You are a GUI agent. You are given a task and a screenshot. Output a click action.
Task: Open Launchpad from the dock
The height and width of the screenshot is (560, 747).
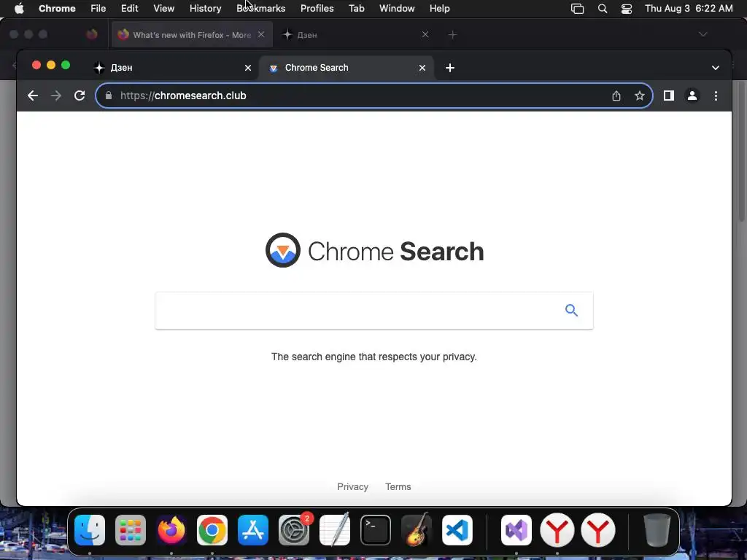(x=131, y=530)
